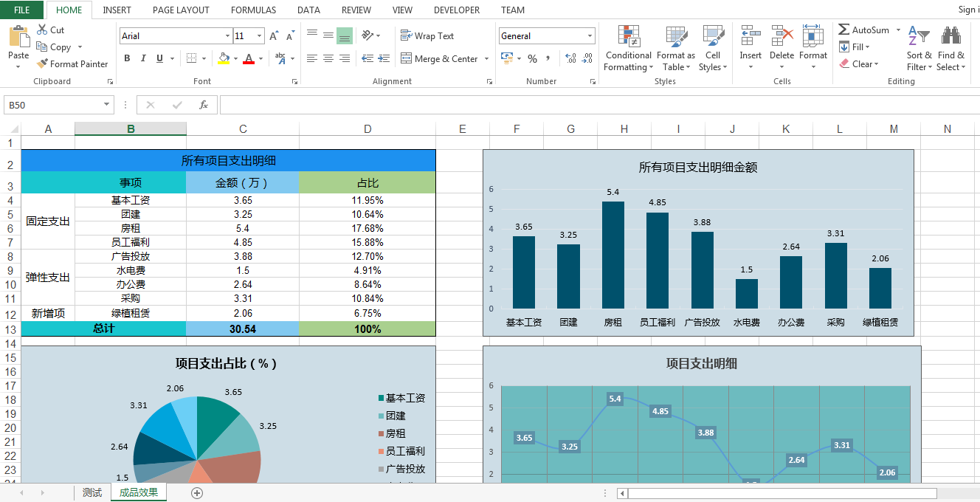Open Find & Select binoculars
Screen dimensions: 980x502
click(950, 49)
